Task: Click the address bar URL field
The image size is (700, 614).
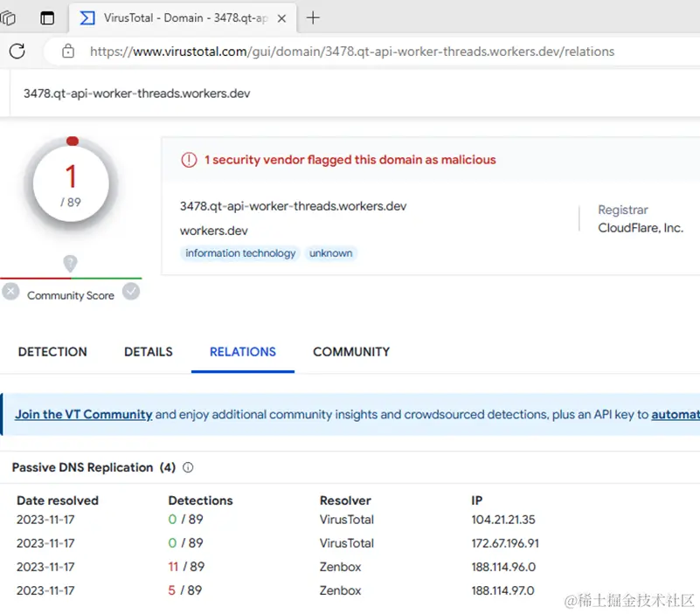Action: [x=352, y=52]
